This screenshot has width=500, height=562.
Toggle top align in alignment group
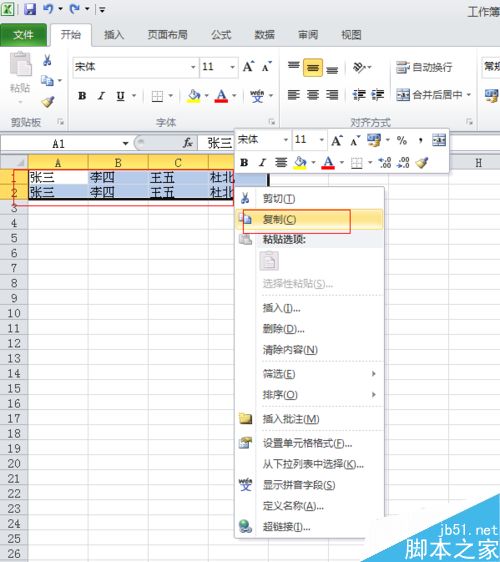(x=294, y=67)
